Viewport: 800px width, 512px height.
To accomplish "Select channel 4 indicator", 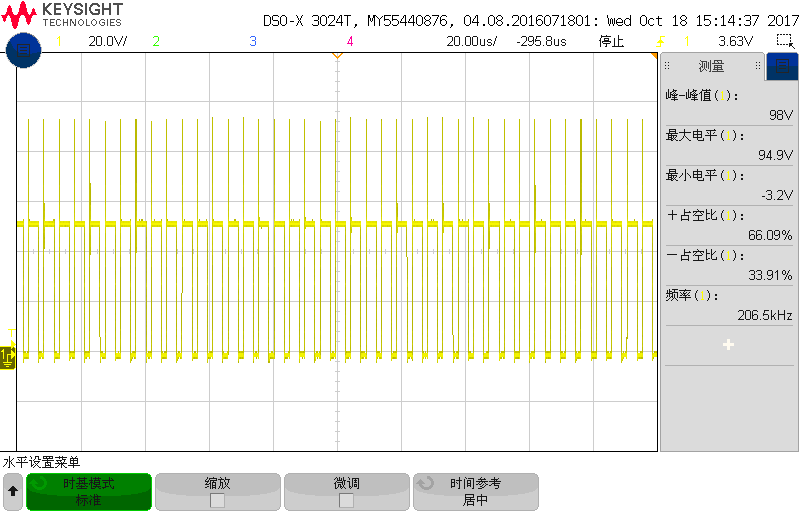I will [x=350, y=41].
